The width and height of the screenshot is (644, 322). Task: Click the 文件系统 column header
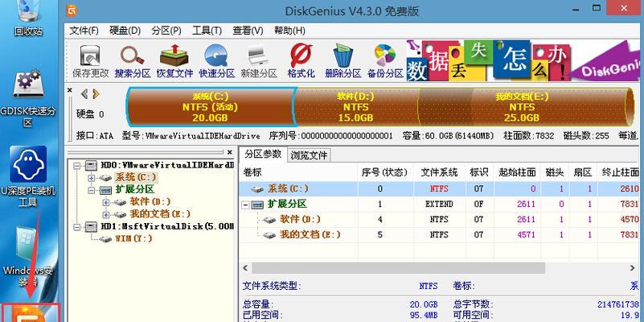pos(439,173)
